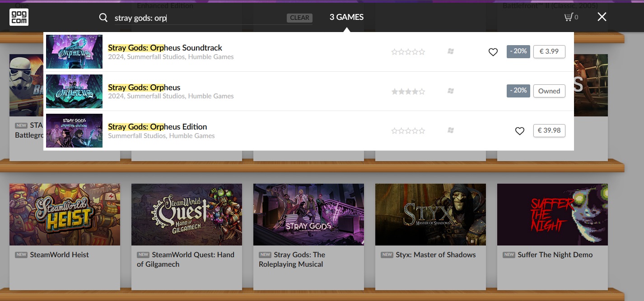Click the star rating of Orpheus Edition
Viewport: 644px width, 301px height.
coord(408,131)
